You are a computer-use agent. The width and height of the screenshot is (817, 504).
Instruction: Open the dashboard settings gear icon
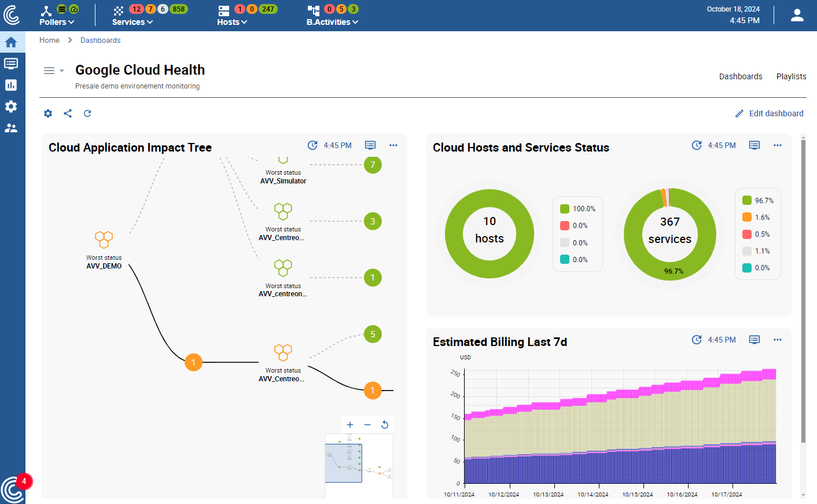[48, 113]
